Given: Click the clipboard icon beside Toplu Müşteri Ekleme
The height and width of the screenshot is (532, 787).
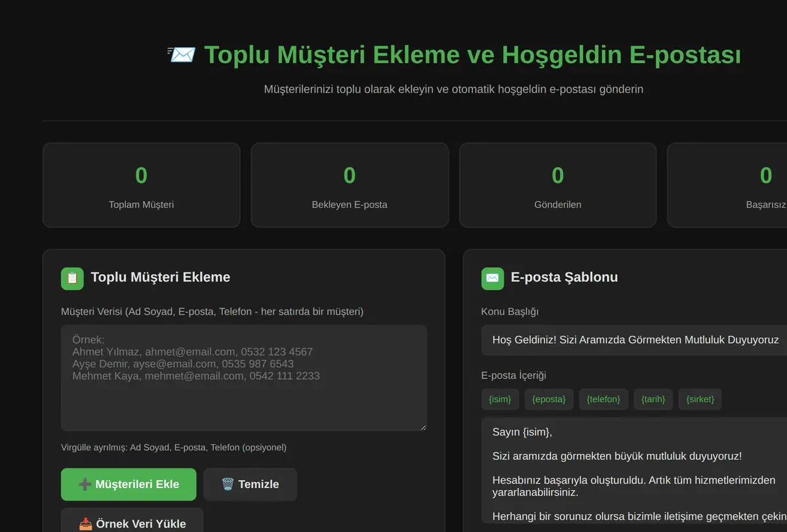Looking at the screenshot, I should (72, 278).
